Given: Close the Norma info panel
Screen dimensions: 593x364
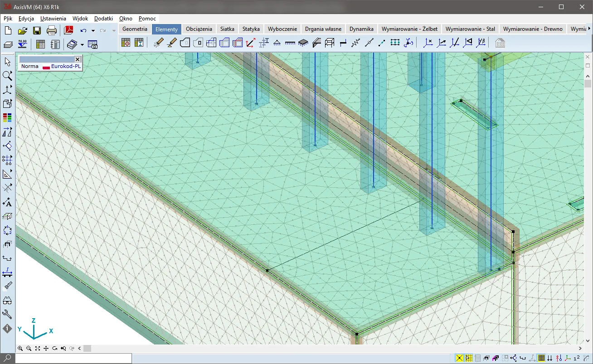Looking at the screenshot, I should pos(78,59).
